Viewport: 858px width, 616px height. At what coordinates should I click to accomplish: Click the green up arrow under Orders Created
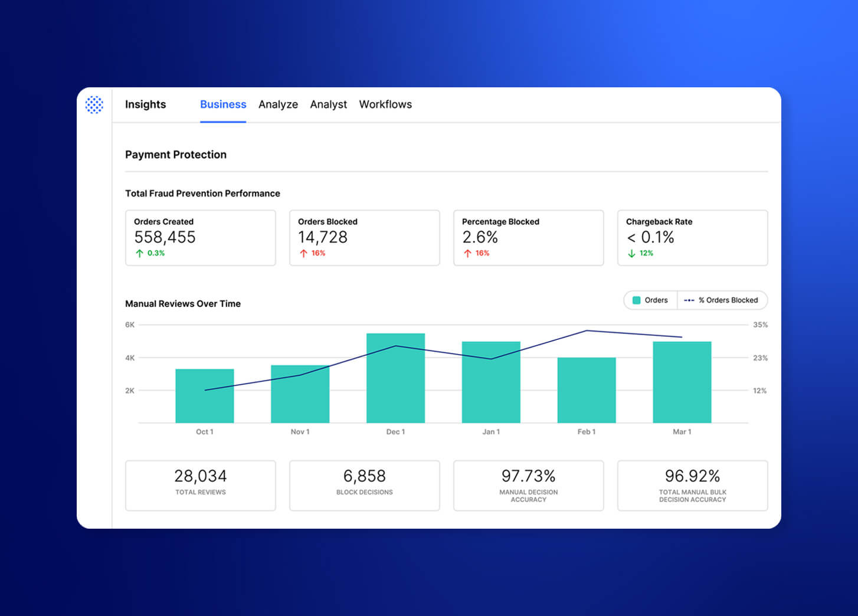(139, 253)
